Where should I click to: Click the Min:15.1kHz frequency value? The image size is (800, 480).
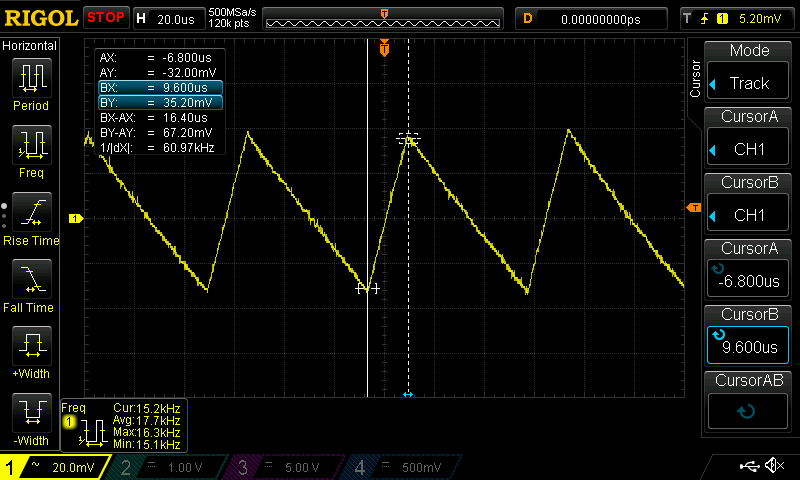point(146,444)
